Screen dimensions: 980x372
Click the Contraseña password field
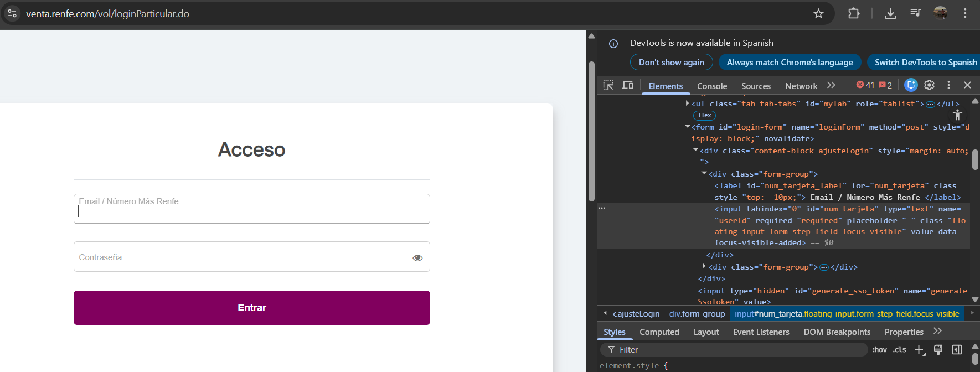tap(241, 257)
